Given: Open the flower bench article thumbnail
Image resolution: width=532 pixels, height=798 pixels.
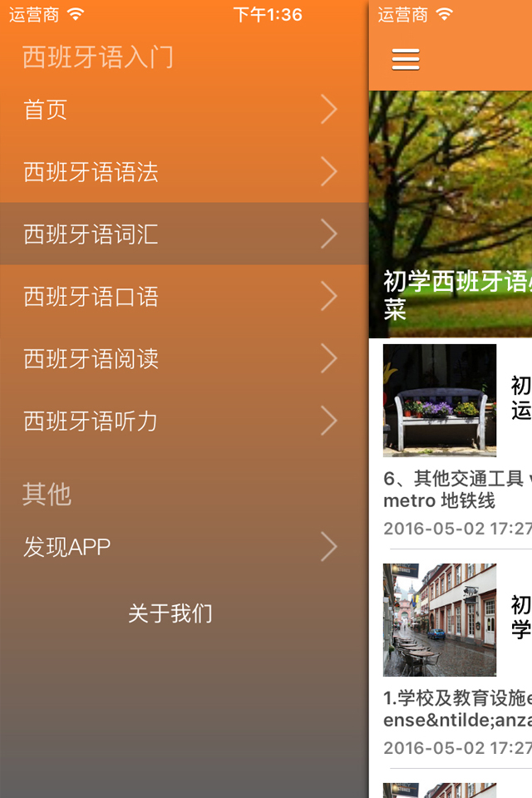Looking at the screenshot, I should [440, 400].
